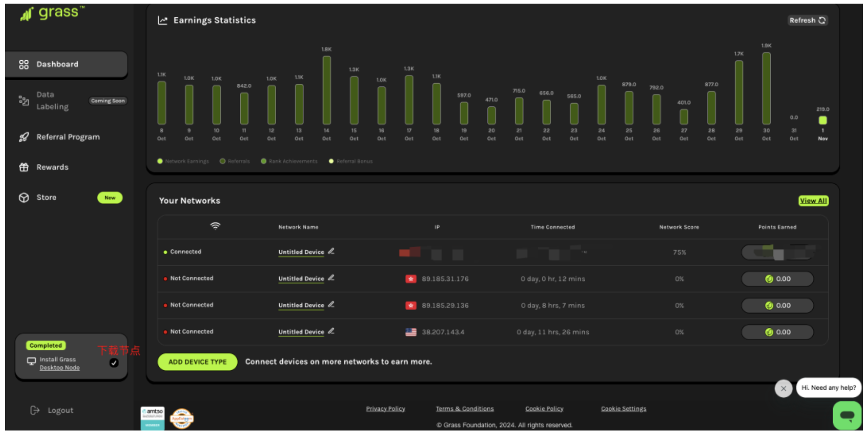Click the IP address 89.185.29.136
Viewport: 868px width, 440px height.
(x=445, y=306)
